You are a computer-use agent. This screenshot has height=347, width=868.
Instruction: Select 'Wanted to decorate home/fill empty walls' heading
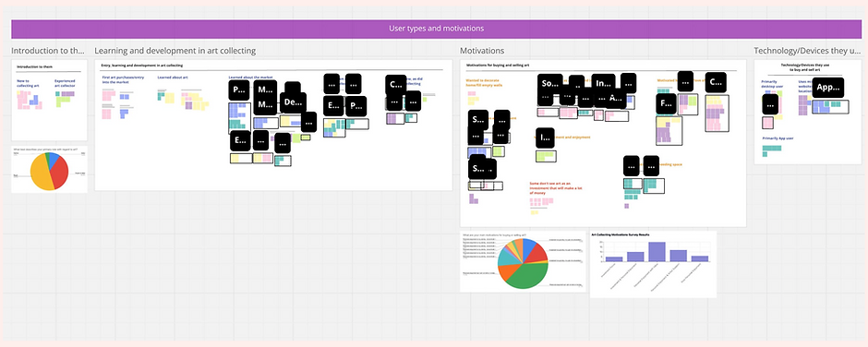point(486,82)
